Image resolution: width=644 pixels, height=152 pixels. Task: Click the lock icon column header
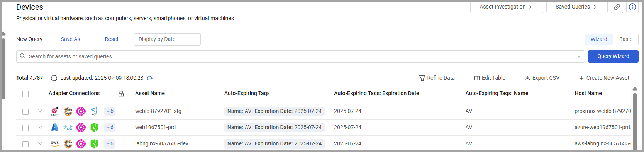[121, 94]
